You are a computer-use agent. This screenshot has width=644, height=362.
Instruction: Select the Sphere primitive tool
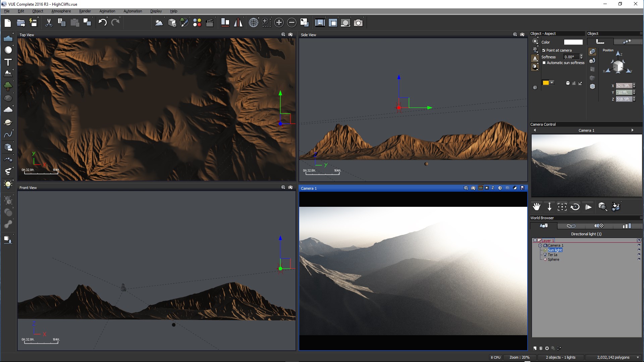pos(8,50)
